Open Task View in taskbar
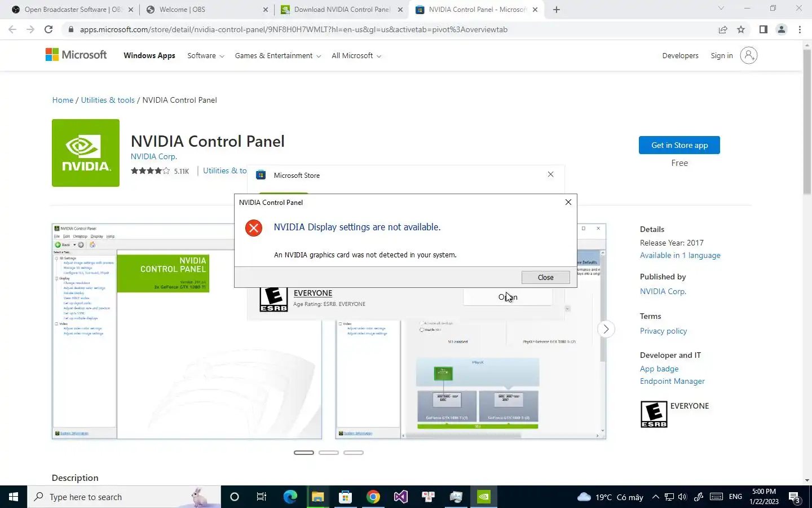This screenshot has width=812, height=508. pos(261,497)
